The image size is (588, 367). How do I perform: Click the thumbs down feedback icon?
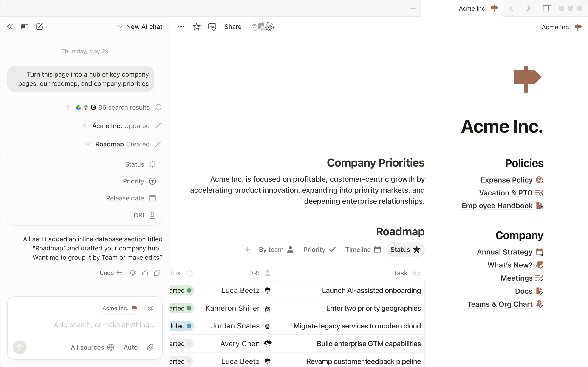click(x=133, y=273)
